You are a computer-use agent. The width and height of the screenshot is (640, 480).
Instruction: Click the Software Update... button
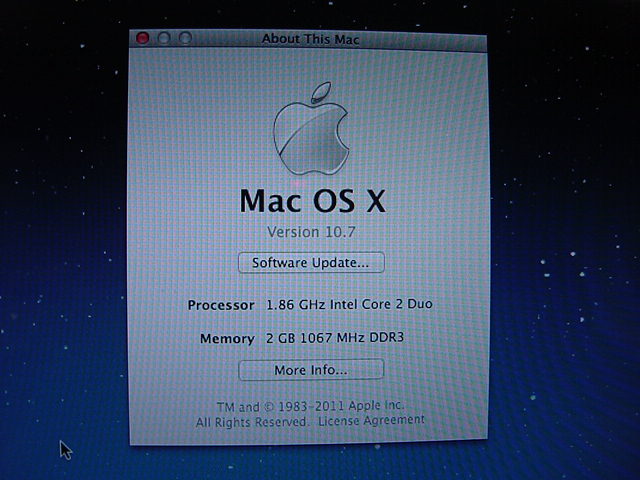coord(311,262)
